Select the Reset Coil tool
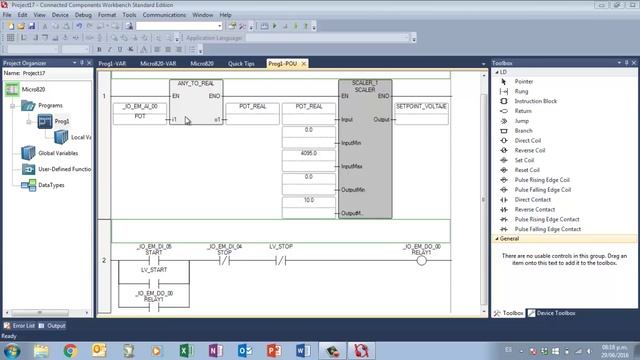Viewport: 640px width, 360px height. coord(527,170)
